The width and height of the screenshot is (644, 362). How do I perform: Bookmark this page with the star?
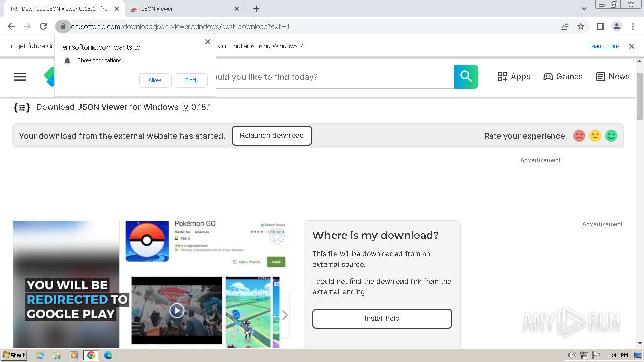click(x=581, y=26)
